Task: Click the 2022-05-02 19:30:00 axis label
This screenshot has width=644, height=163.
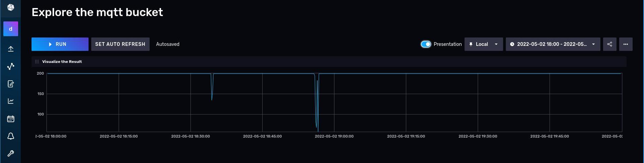Action: coord(478,136)
